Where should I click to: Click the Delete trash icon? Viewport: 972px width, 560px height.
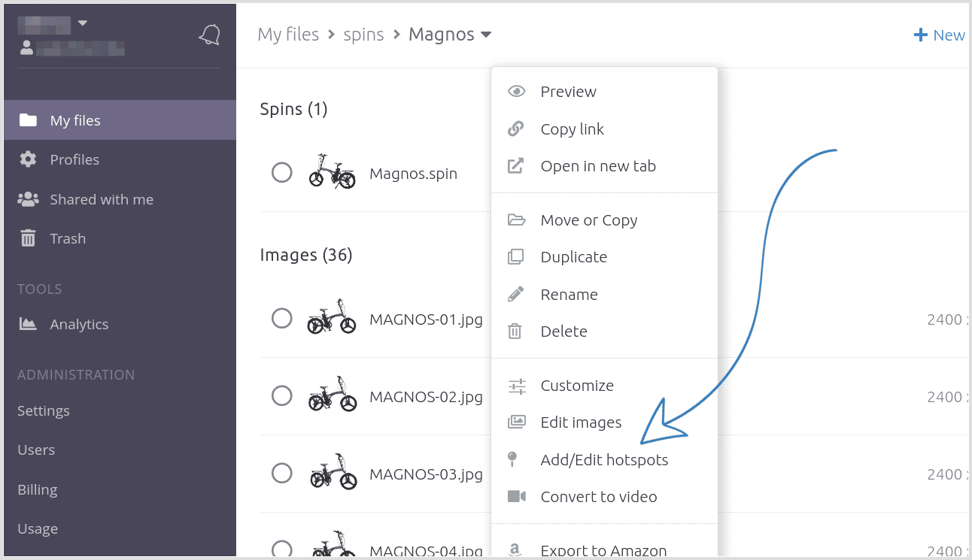click(x=517, y=331)
